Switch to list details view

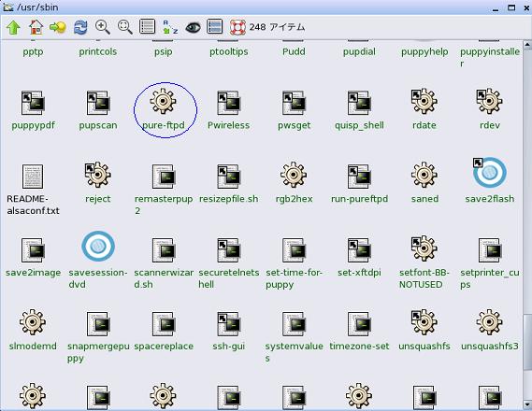pyautogui.click(x=147, y=26)
